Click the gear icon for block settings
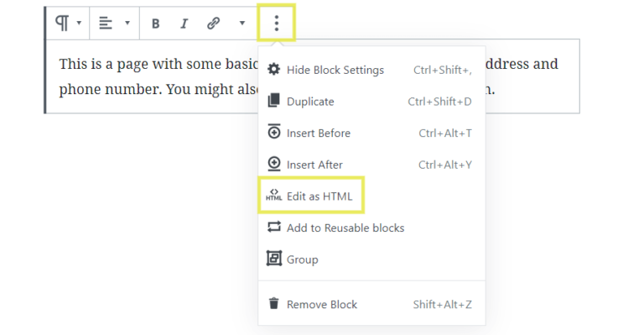The height and width of the screenshot is (335, 644). tap(274, 69)
